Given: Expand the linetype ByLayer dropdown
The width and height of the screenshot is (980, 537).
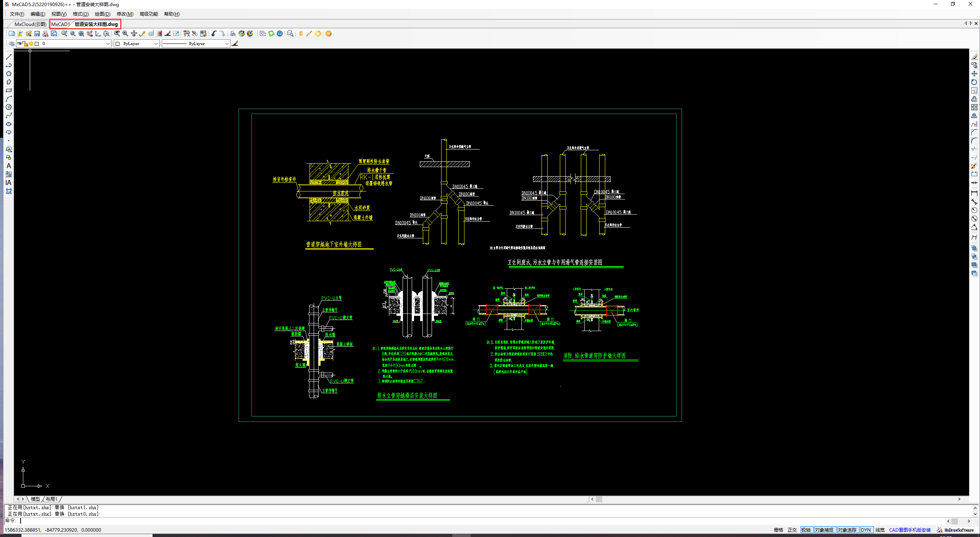Looking at the screenshot, I should (227, 43).
